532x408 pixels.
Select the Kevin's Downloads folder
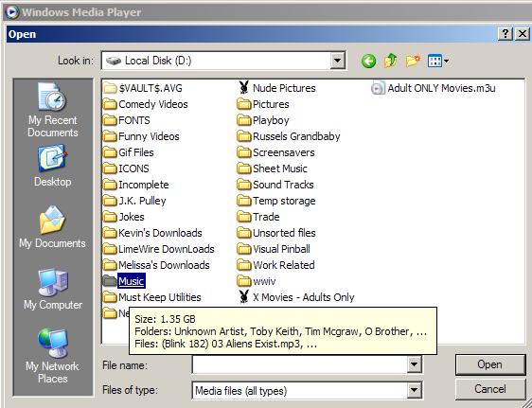(152, 233)
